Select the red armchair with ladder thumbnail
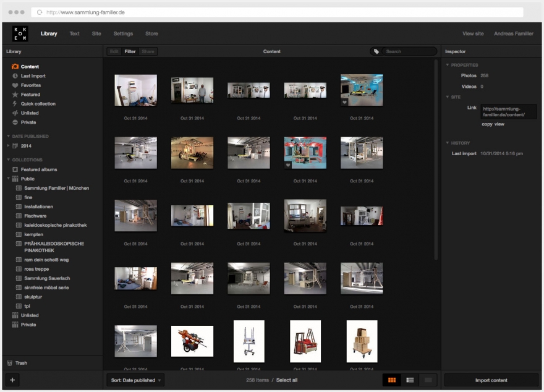544x392 pixels. [x=305, y=341]
